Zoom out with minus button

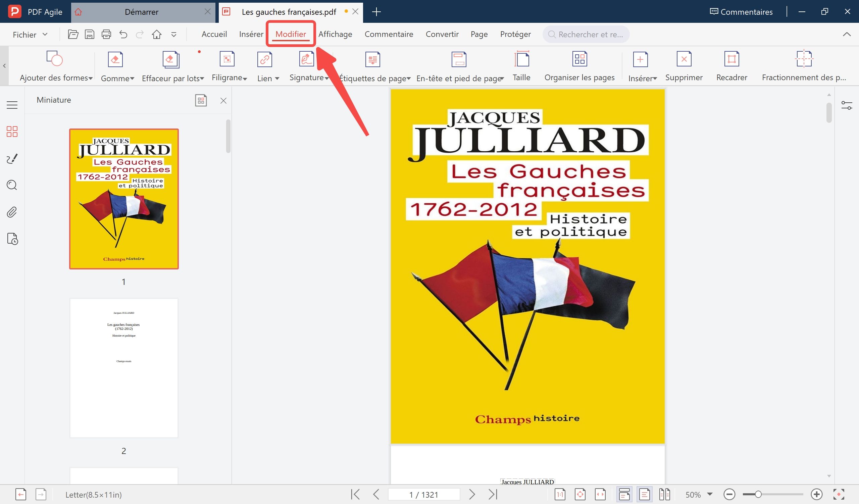[x=729, y=494]
